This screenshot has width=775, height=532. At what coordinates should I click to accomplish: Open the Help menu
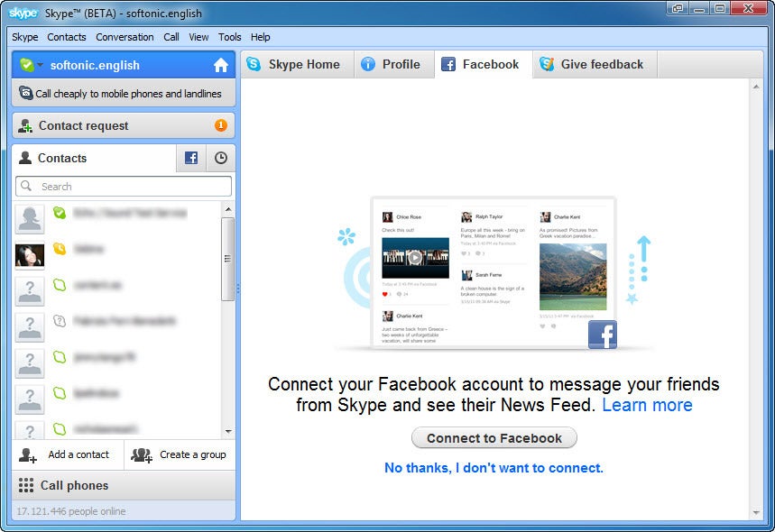point(261,37)
